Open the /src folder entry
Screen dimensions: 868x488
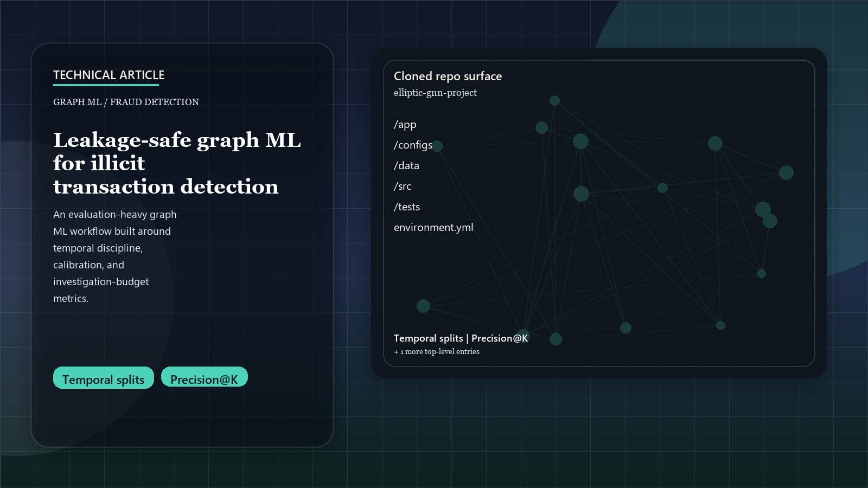tap(403, 187)
